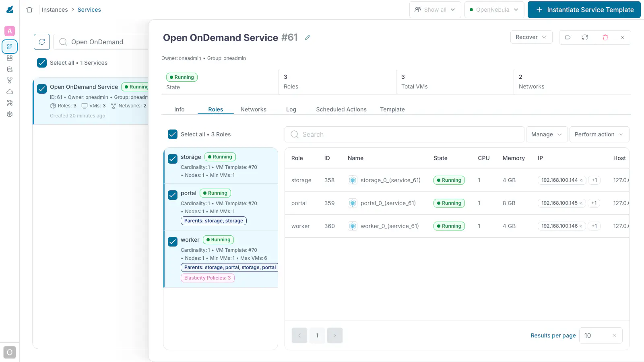
Task: Click the storage_0_(service_61) VM name
Action: point(390,180)
